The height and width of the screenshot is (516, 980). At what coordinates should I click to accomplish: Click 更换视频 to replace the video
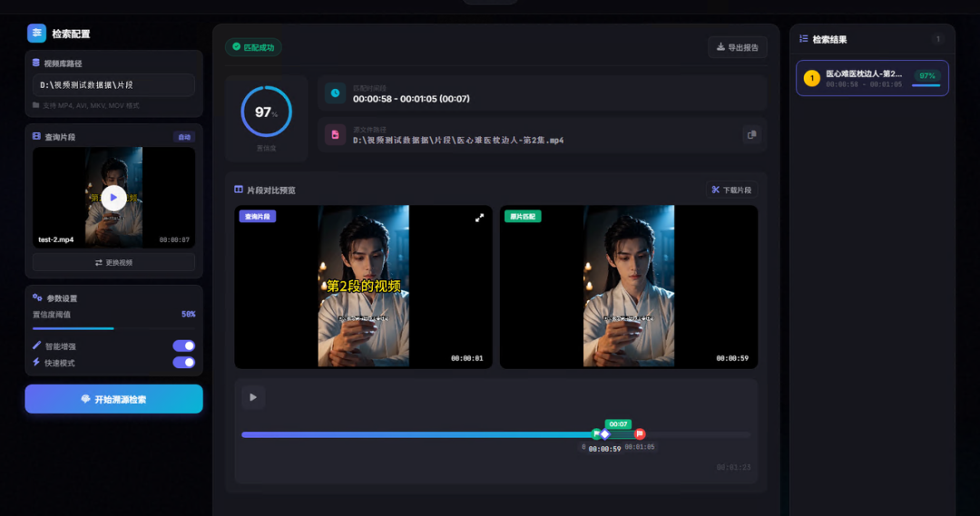tap(113, 262)
